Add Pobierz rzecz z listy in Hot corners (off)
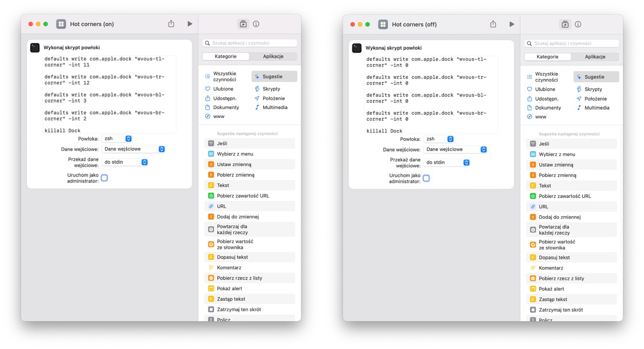Screen dimensions: 644x349 (x=572, y=278)
